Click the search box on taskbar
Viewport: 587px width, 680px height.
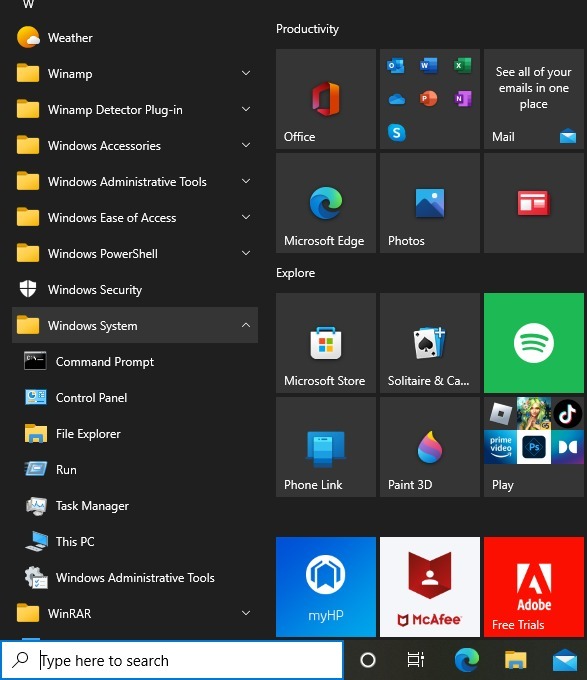[172, 660]
